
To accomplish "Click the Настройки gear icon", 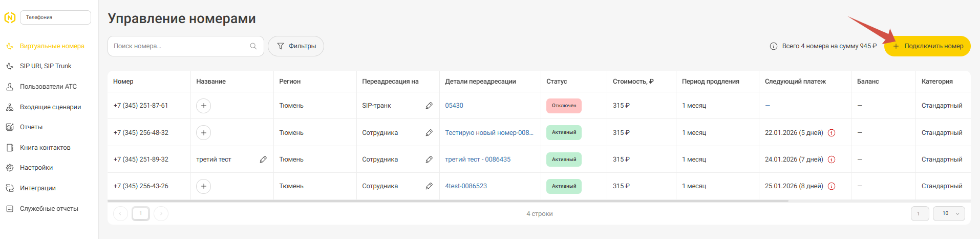I will (x=10, y=168).
